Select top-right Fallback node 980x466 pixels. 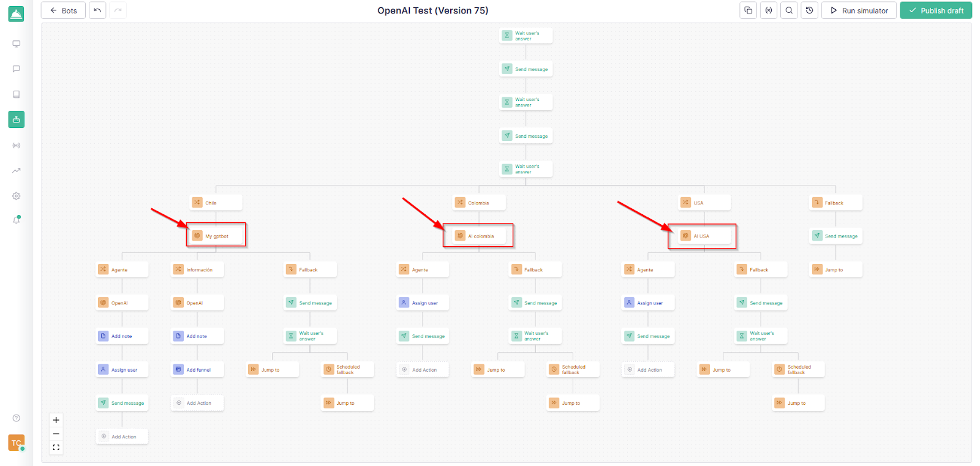point(836,203)
